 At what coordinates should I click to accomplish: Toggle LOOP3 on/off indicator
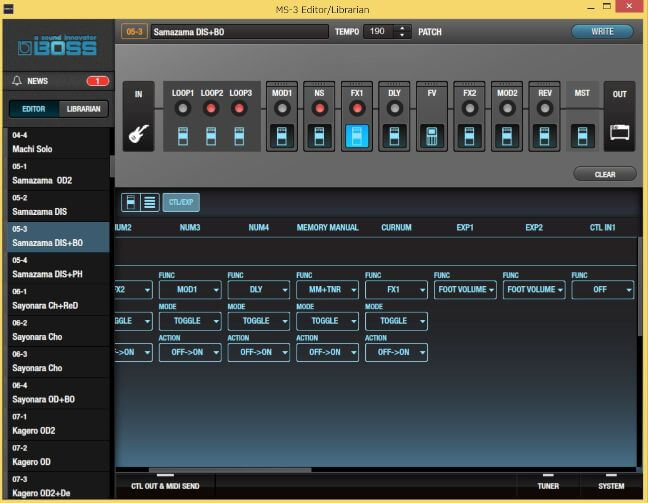coord(239,109)
